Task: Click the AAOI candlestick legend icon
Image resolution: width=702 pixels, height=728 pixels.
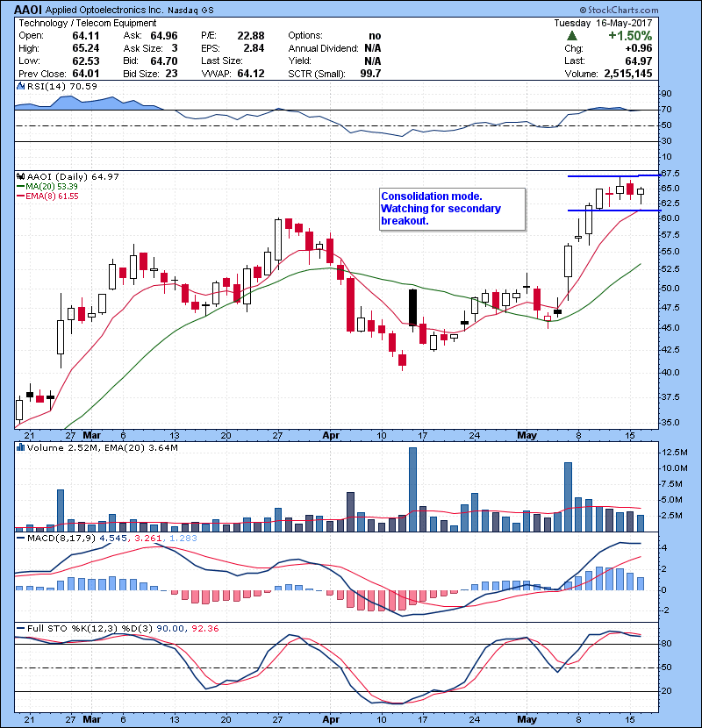Action: click(x=20, y=176)
